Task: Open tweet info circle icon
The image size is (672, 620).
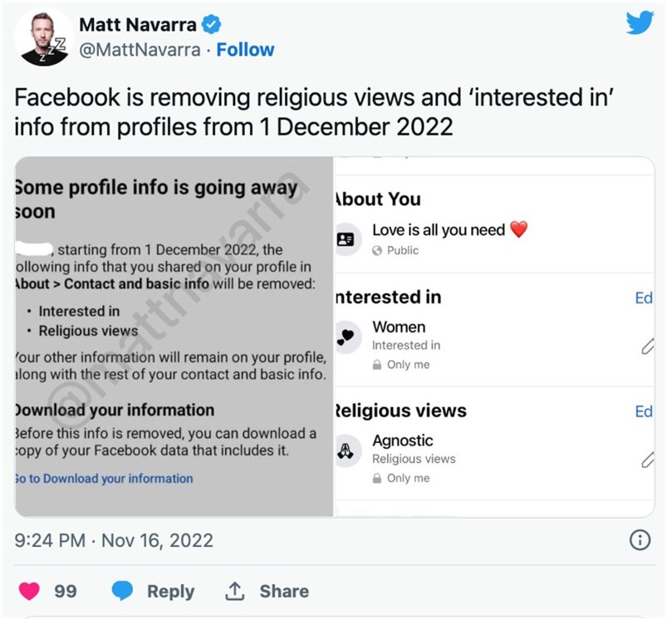Action: click(x=640, y=540)
